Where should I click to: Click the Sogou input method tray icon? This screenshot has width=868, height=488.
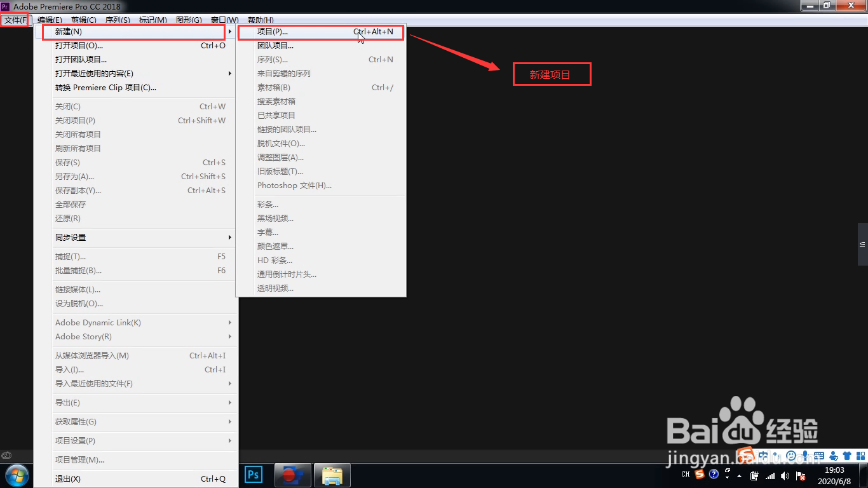(700, 474)
